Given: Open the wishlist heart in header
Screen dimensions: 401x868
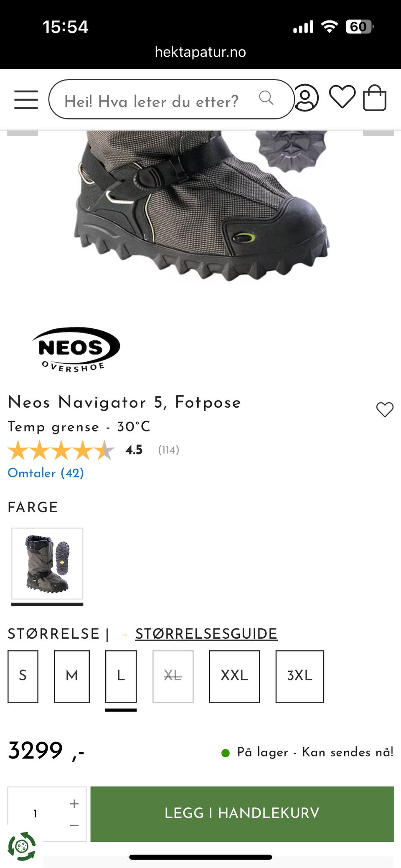Looking at the screenshot, I should pos(342,97).
